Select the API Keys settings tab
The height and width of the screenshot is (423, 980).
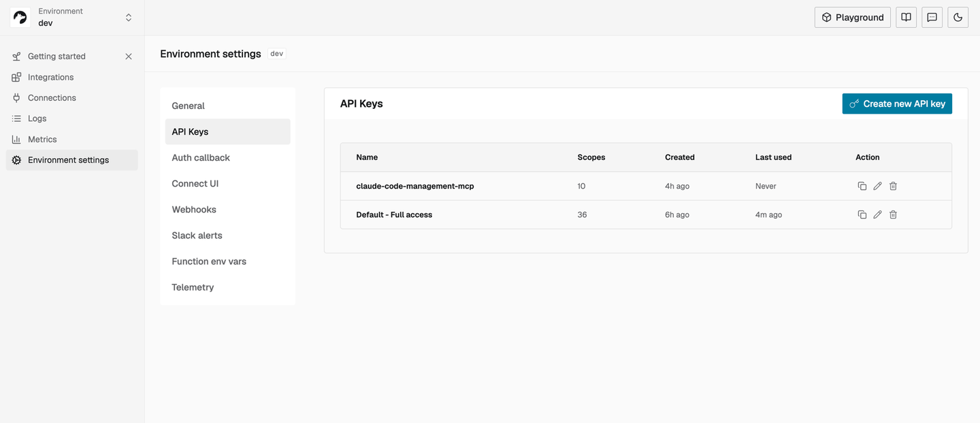228,131
